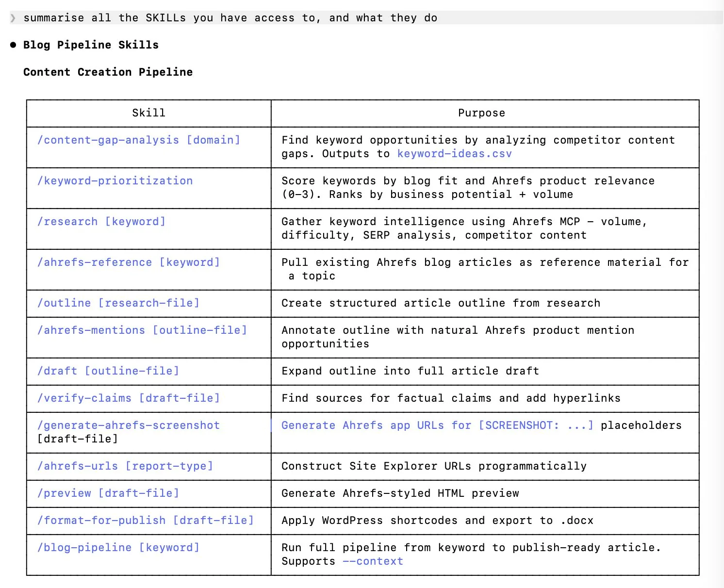Viewport: 724px width, 588px height.
Task: Click the prompt chevron icon
Action: pyautogui.click(x=13, y=18)
